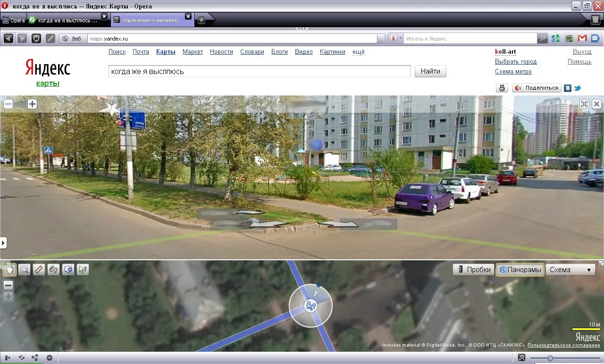
Task: Open the translate extension icon
Action: [556, 39]
